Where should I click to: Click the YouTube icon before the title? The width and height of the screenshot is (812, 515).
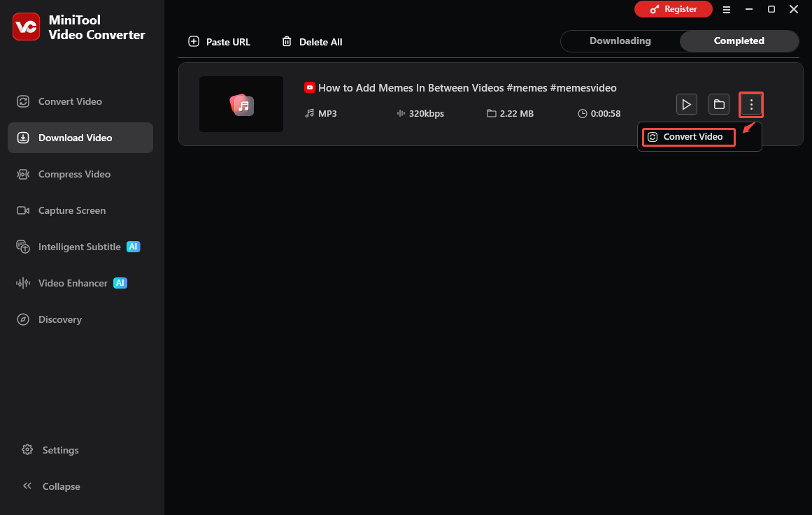pos(310,87)
